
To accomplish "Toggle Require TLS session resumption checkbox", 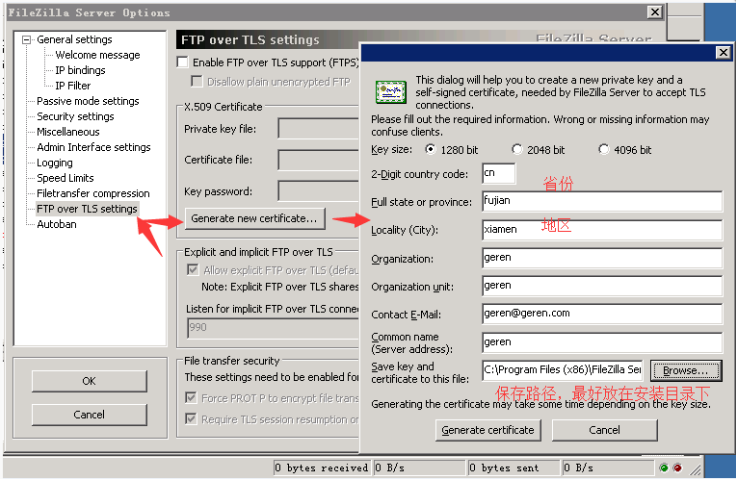I will coord(191,418).
